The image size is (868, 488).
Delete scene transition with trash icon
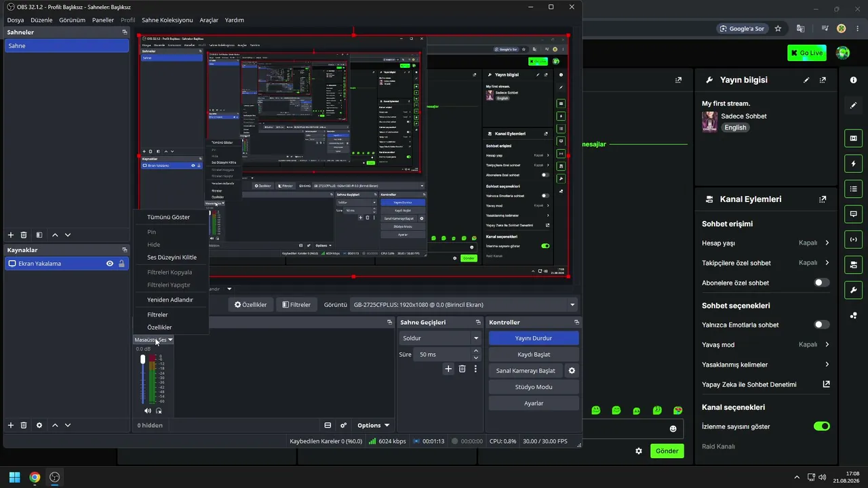(462, 369)
